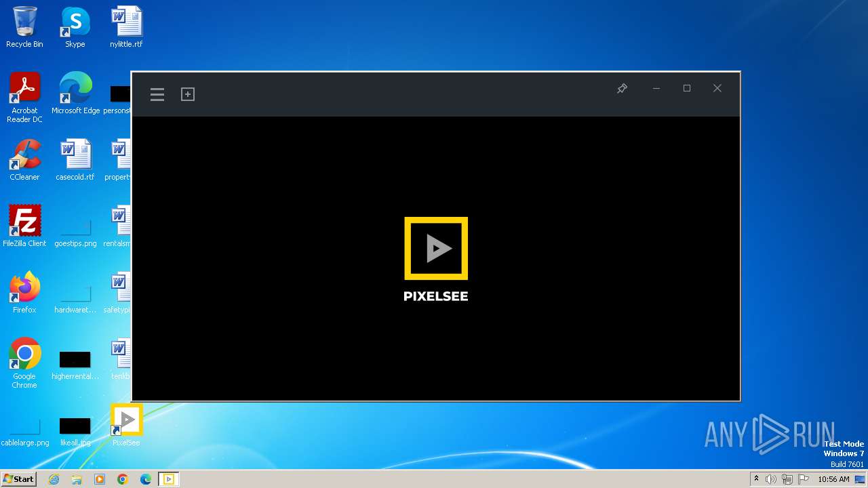Image resolution: width=868 pixels, height=488 pixels.
Task: Maximize the PixelSee window
Action: [x=687, y=88]
